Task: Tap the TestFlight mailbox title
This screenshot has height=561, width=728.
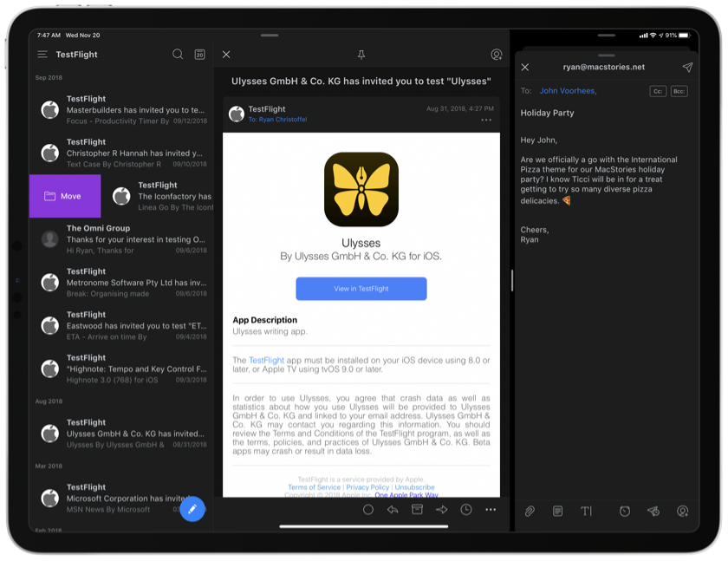Action: [76, 55]
